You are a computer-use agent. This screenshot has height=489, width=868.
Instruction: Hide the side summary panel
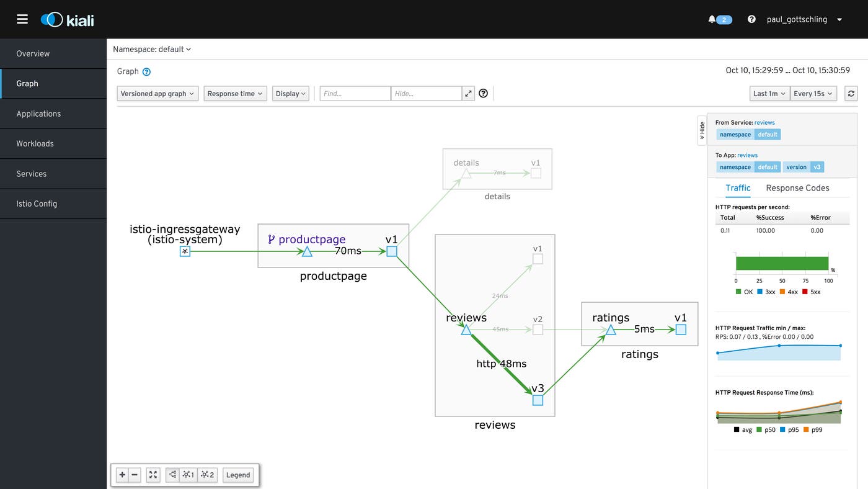(702, 130)
